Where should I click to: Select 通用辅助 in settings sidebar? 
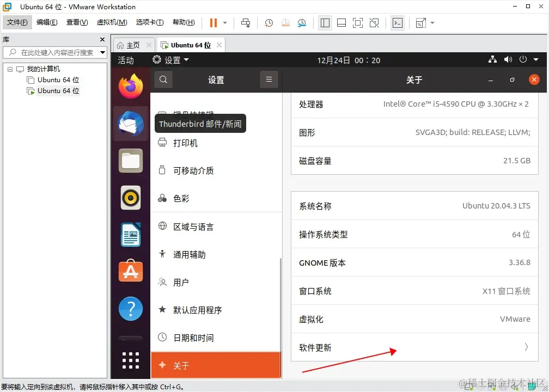216,254
